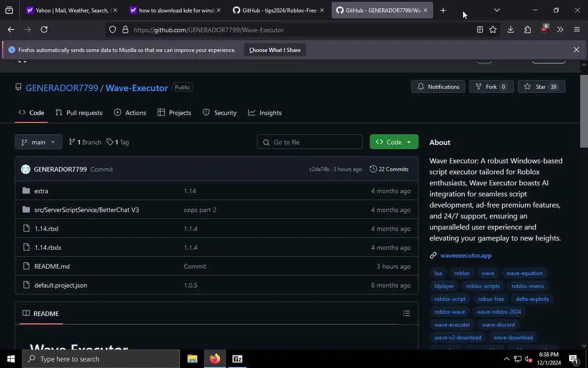This screenshot has width=588, height=368.
Task: Open Firefox reader view icon
Action: coord(480,29)
